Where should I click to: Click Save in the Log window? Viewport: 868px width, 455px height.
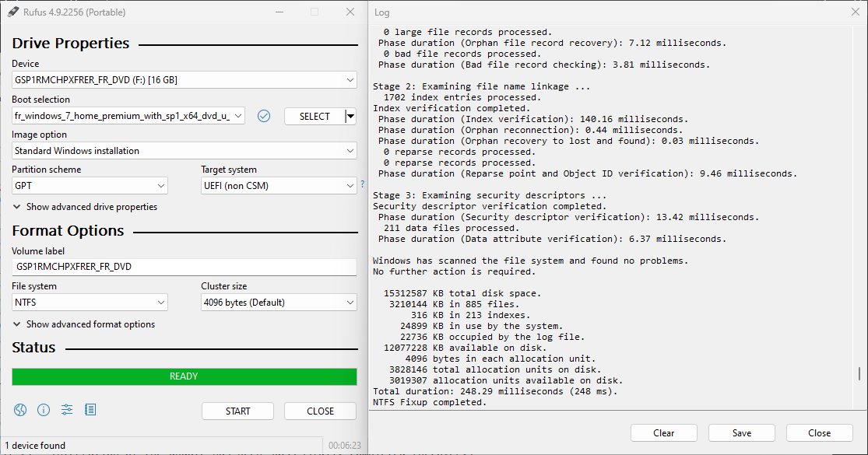click(x=742, y=433)
